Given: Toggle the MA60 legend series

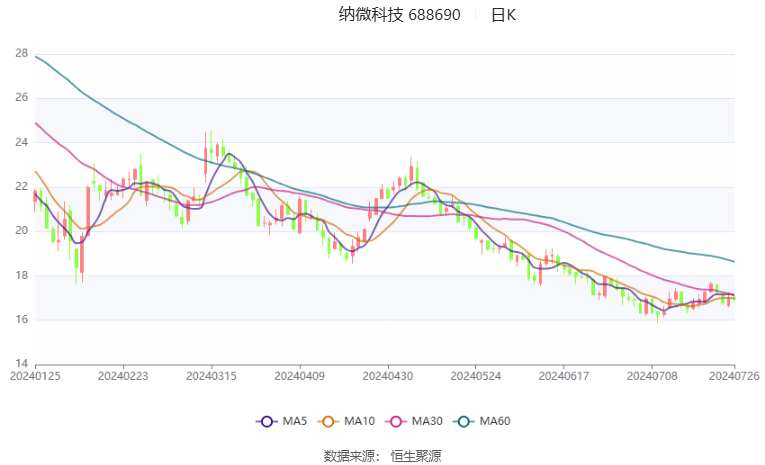Looking at the screenshot, I should pyautogui.click(x=482, y=421).
